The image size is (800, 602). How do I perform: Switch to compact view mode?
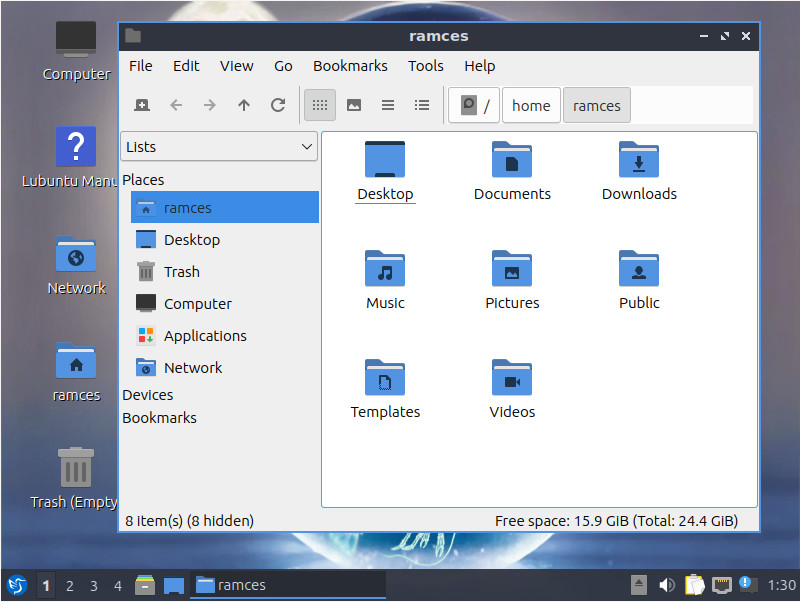click(x=387, y=105)
